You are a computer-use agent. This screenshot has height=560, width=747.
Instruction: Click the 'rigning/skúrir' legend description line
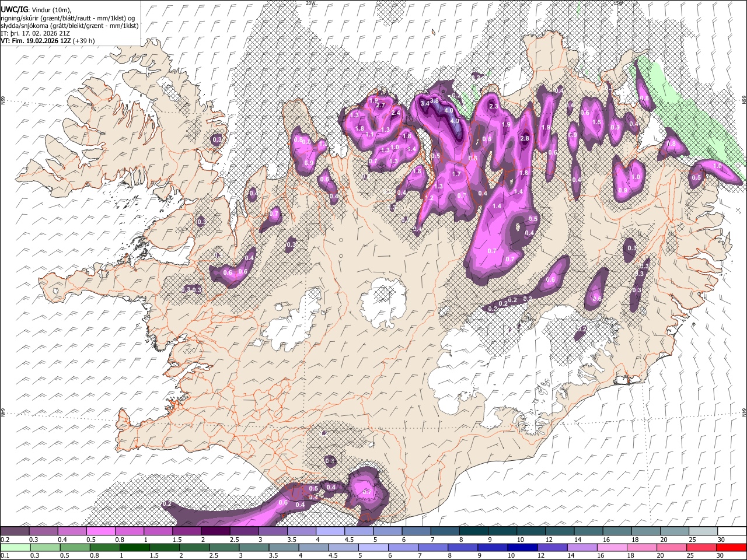(68, 17)
